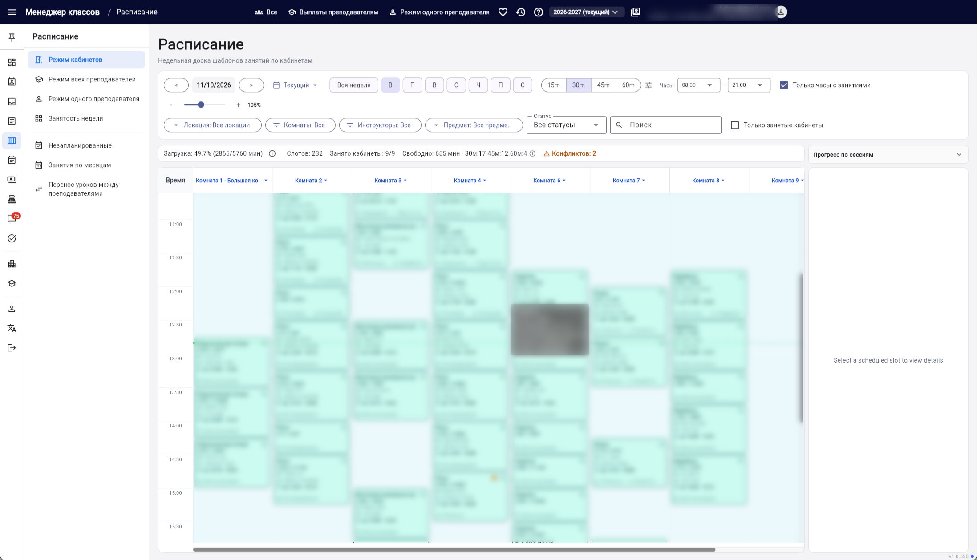This screenshot has height=560, width=977.
Task: Select 60m time granularity
Action: click(x=628, y=85)
